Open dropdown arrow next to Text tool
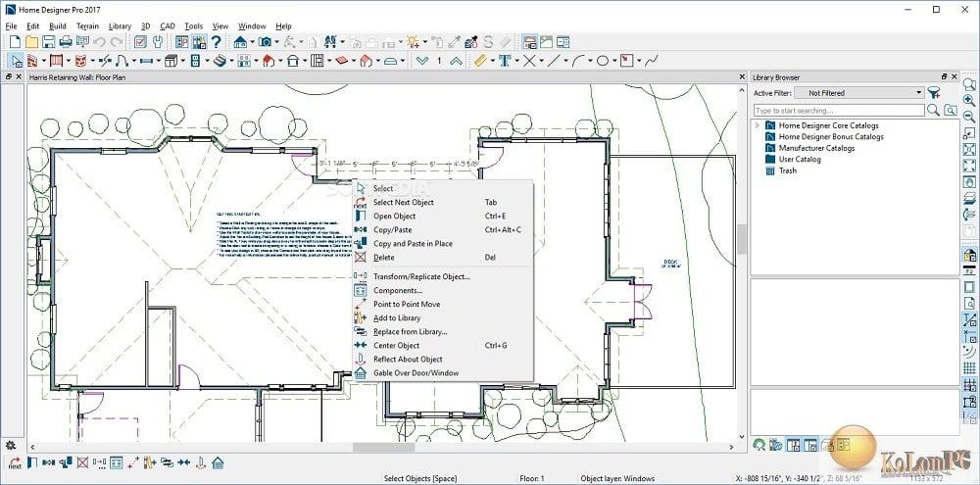The width and height of the screenshot is (980, 485). (516, 61)
